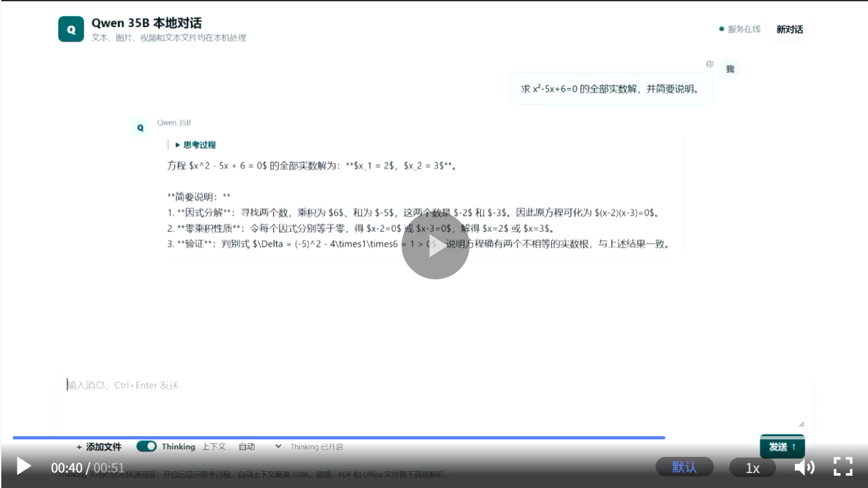Open the 自动 context dropdown
Viewport: 868px width, 488px height.
[260, 447]
